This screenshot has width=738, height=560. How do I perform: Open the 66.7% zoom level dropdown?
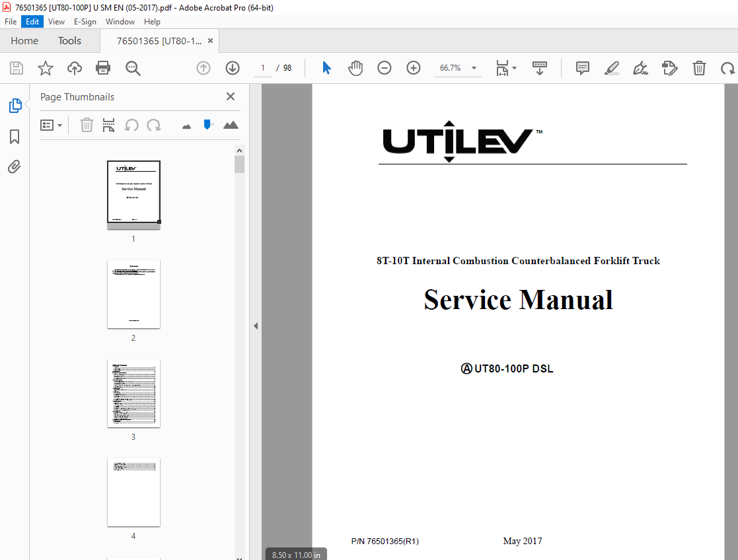[457, 68]
